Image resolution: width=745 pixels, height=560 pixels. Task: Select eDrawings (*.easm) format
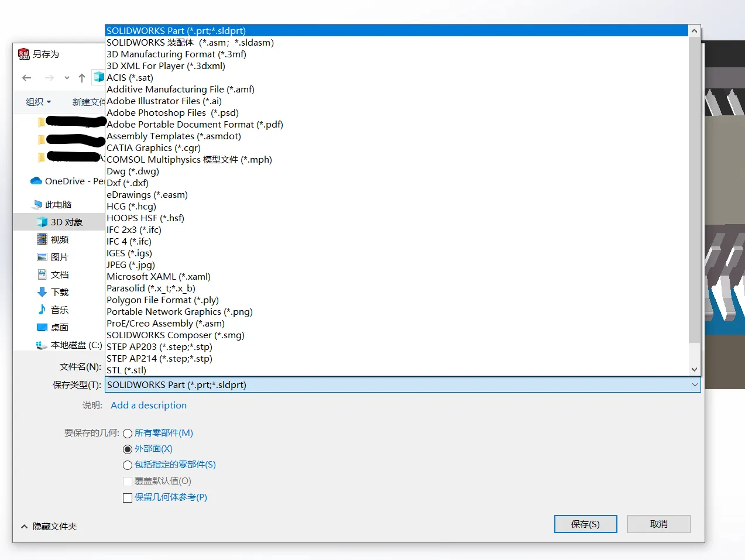coord(396,194)
